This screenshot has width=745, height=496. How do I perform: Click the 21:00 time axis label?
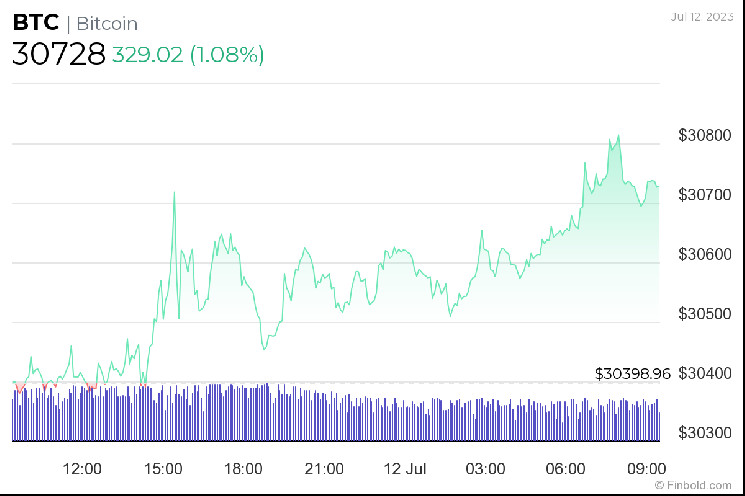[x=324, y=468]
